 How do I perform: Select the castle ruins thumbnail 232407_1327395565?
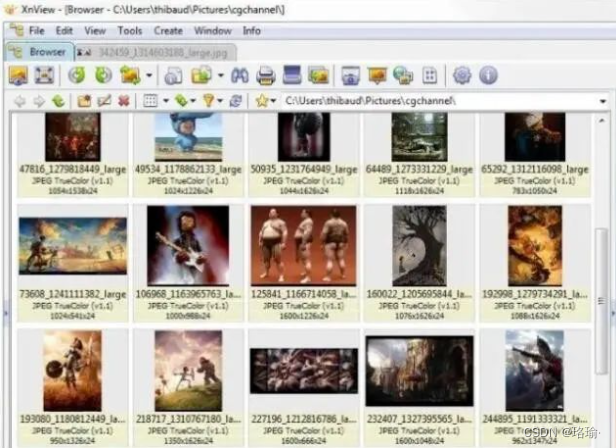(419, 371)
